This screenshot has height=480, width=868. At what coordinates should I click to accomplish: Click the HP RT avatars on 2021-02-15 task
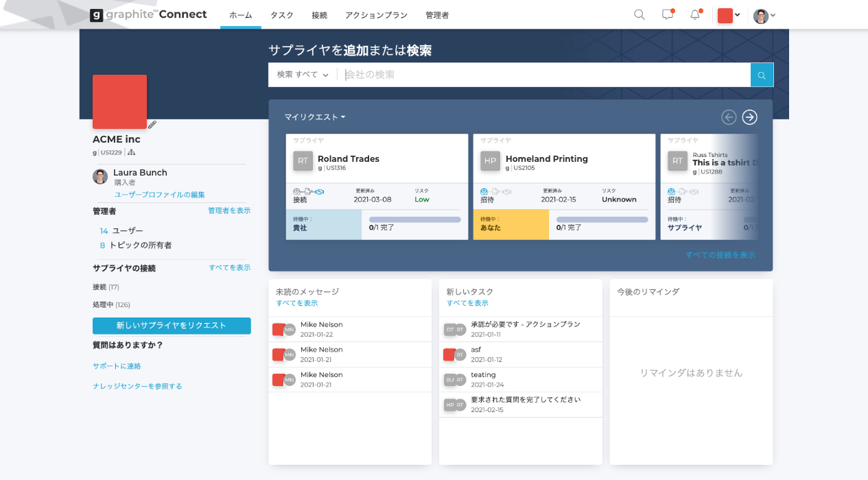pyautogui.click(x=455, y=405)
